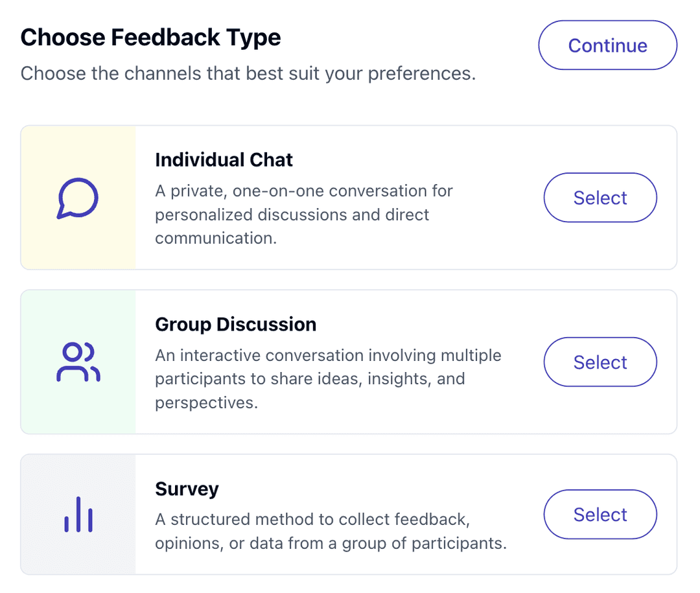Select the Individual Chat option
The height and width of the screenshot is (593, 700).
(600, 198)
